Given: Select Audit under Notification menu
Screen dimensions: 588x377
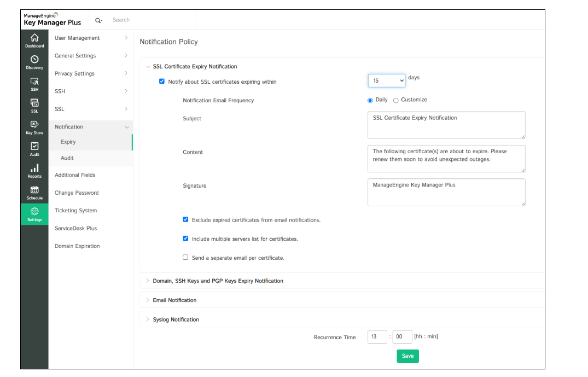Looking at the screenshot, I should [67, 158].
